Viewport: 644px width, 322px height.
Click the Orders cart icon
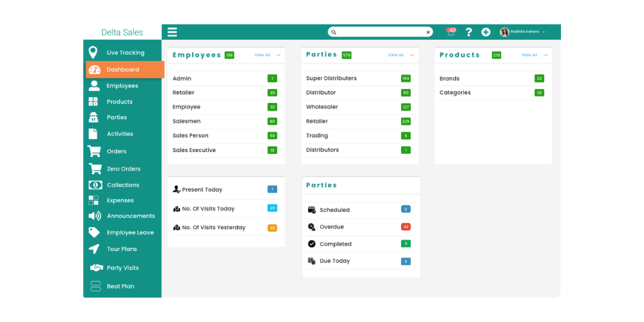[94, 151]
